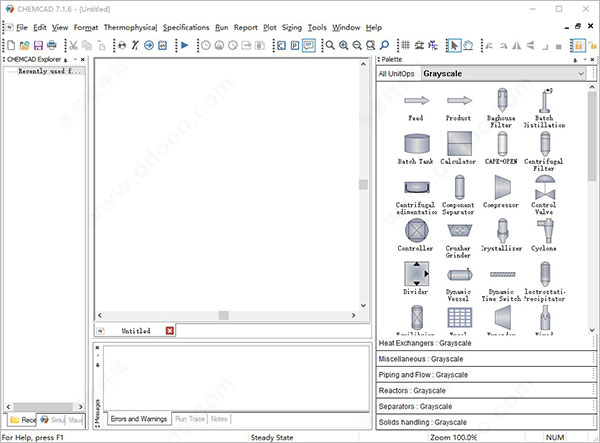Click palette scroll down arrow
Image resolution: width=600 pixels, height=443 pixels.
[x=592, y=330]
